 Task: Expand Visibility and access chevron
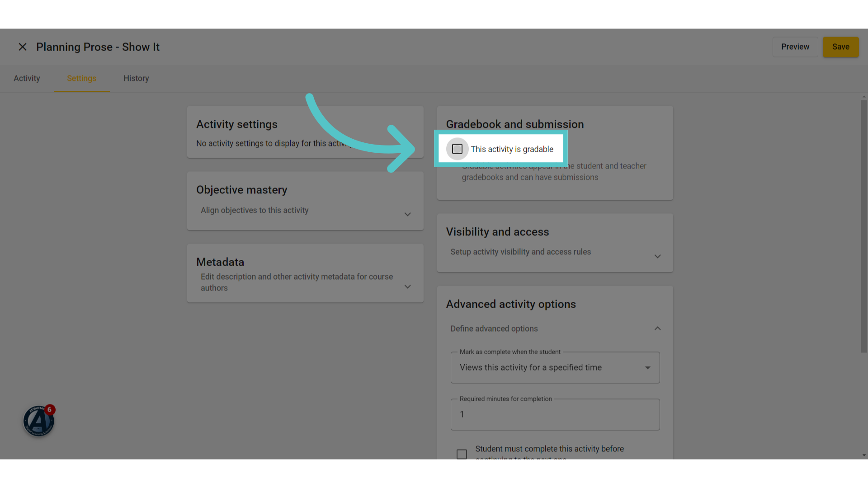(x=657, y=256)
